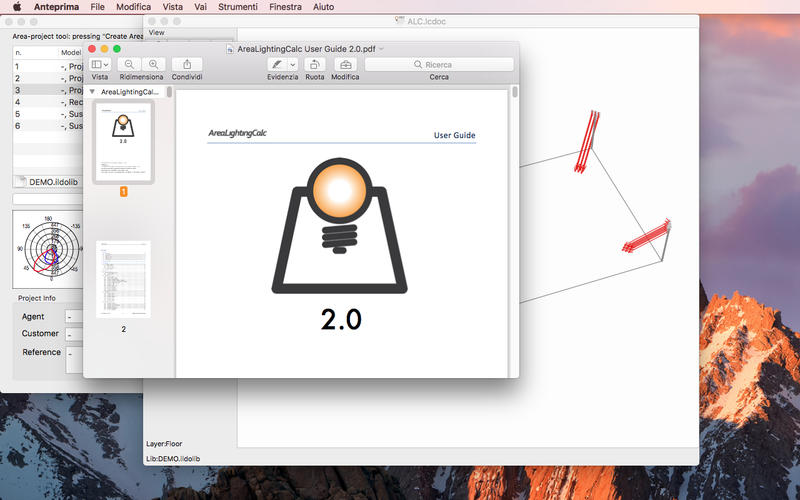Select page 2 thumbnail in sidebar
This screenshot has width=800, height=500.
pos(123,279)
